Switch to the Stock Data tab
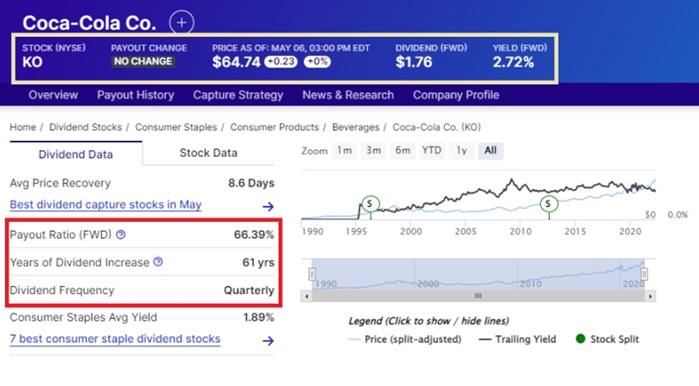The width and height of the screenshot is (699, 386). [208, 153]
